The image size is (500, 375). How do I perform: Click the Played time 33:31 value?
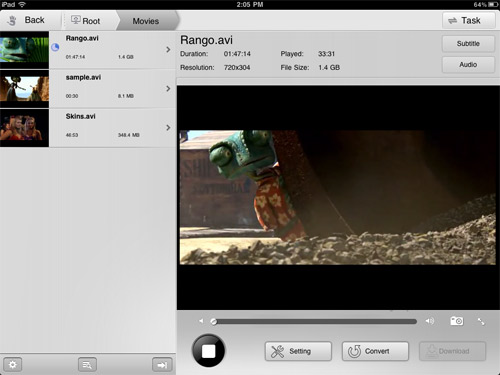(326, 54)
